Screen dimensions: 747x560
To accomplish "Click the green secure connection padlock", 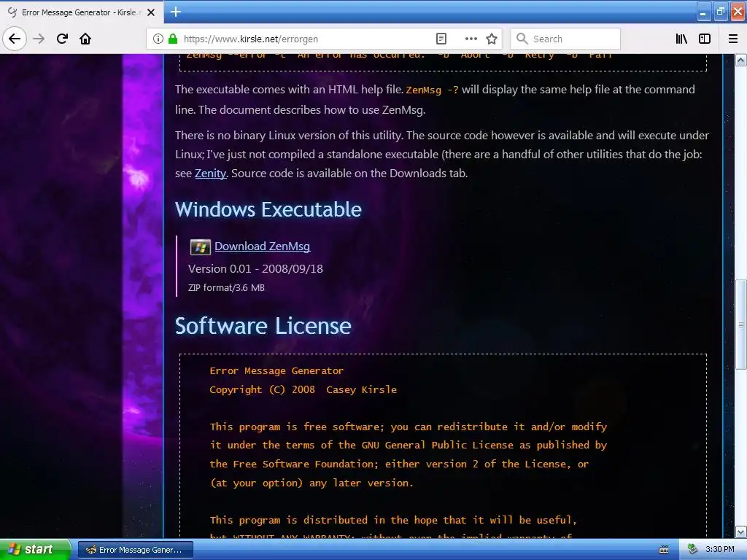I will 172,39.
